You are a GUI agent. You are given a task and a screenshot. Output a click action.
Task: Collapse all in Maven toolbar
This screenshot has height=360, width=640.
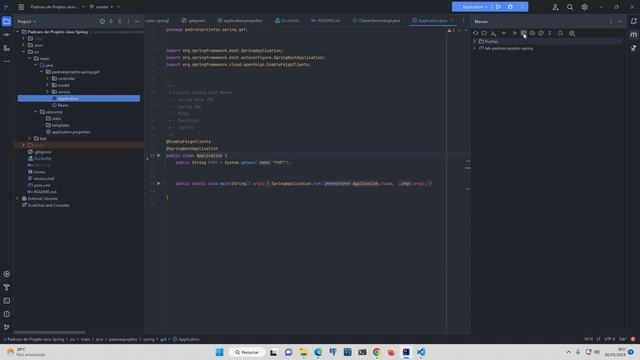point(550,33)
